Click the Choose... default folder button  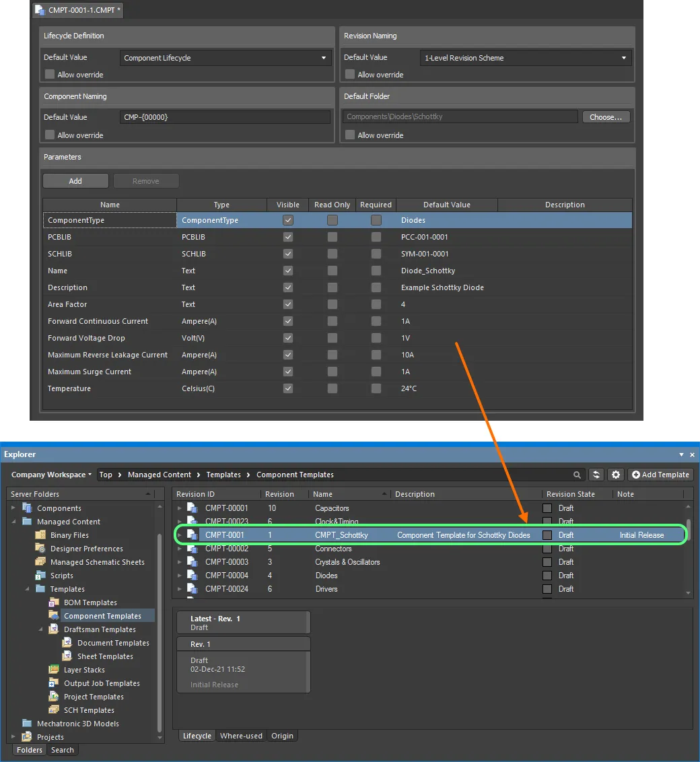click(606, 117)
